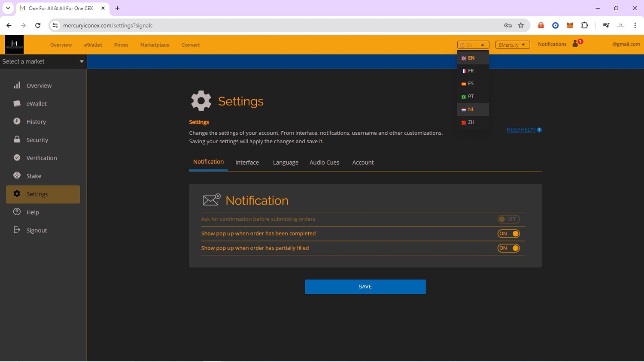Open Chrome three-dot menu

(x=635, y=25)
